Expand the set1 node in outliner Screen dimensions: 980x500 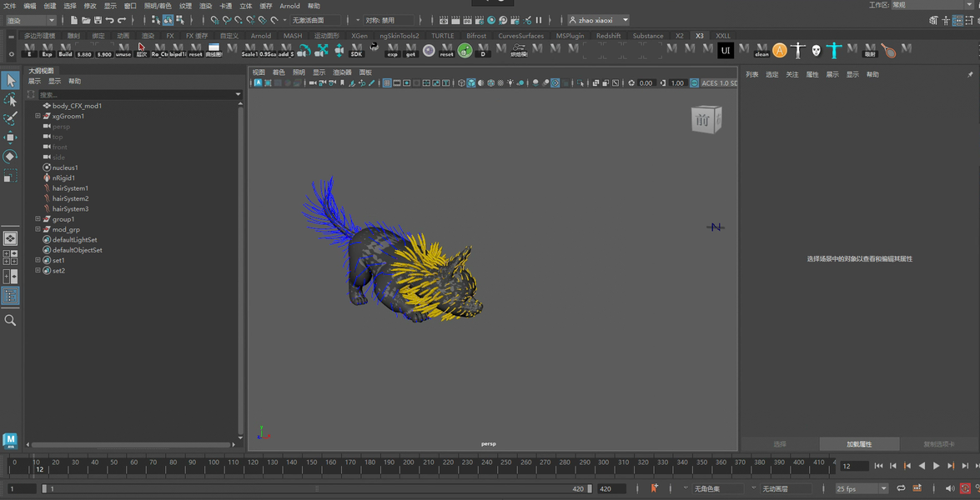(x=38, y=260)
